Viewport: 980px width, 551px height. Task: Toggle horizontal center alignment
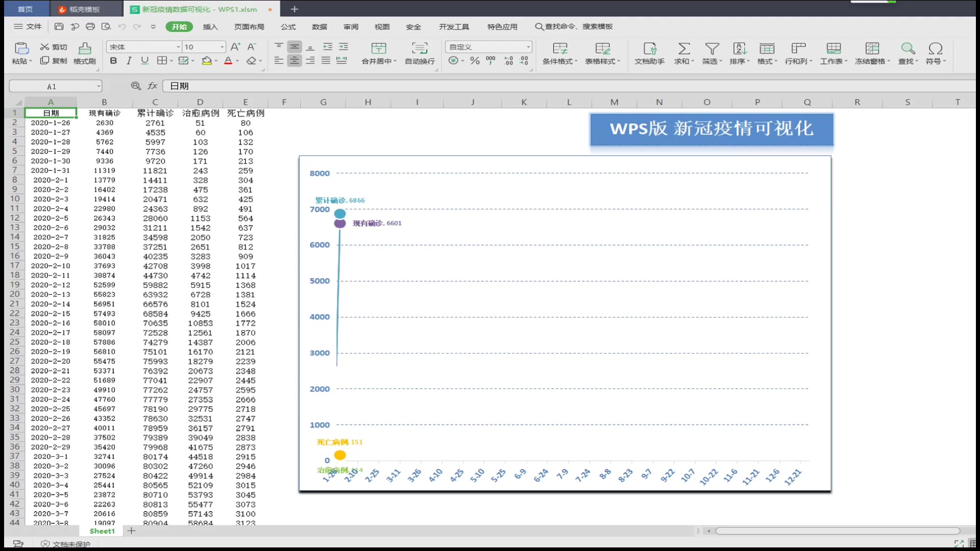[295, 61]
